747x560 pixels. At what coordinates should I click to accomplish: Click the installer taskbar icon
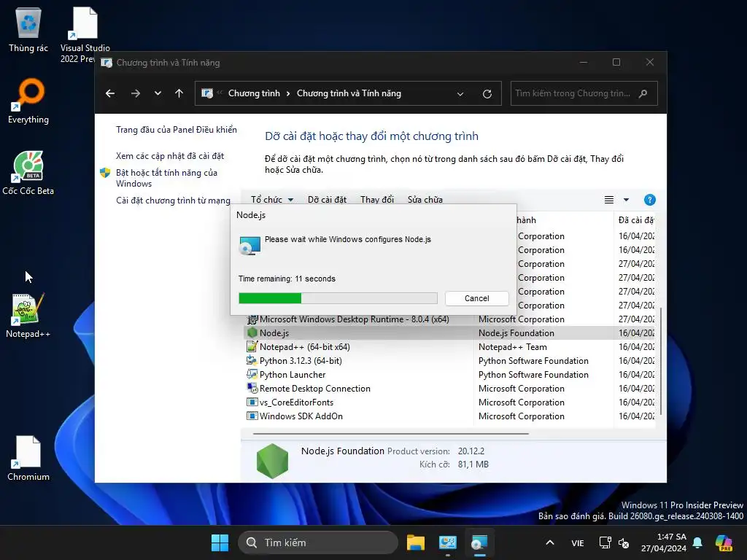[479, 542]
